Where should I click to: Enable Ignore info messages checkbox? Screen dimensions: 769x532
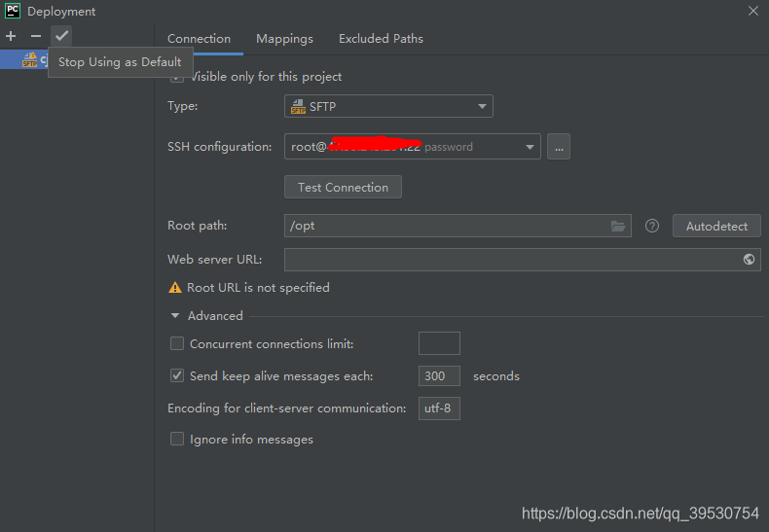(177, 439)
